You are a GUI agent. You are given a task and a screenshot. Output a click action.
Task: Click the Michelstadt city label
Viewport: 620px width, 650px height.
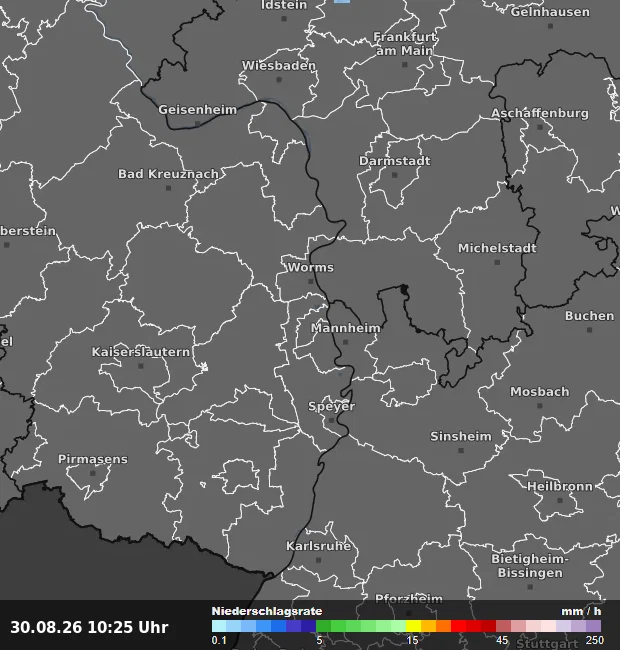pos(497,248)
